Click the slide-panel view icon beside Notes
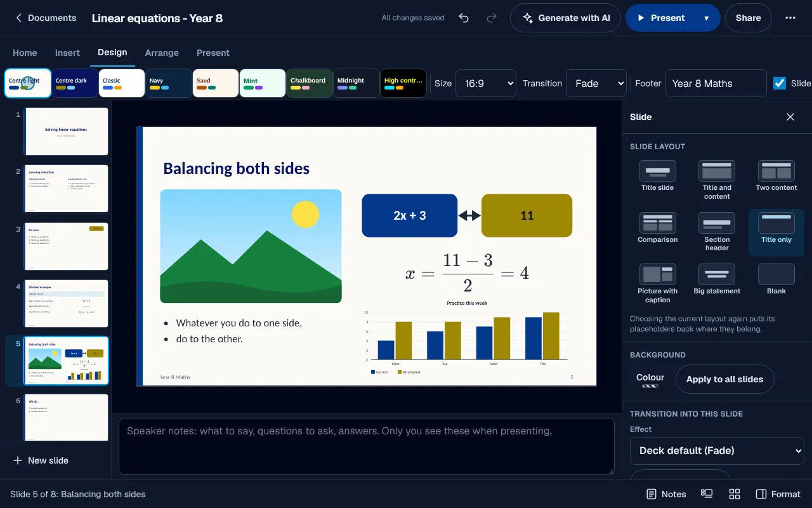Image resolution: width=812 pixels, height=508 pixels. pos(707,494)
